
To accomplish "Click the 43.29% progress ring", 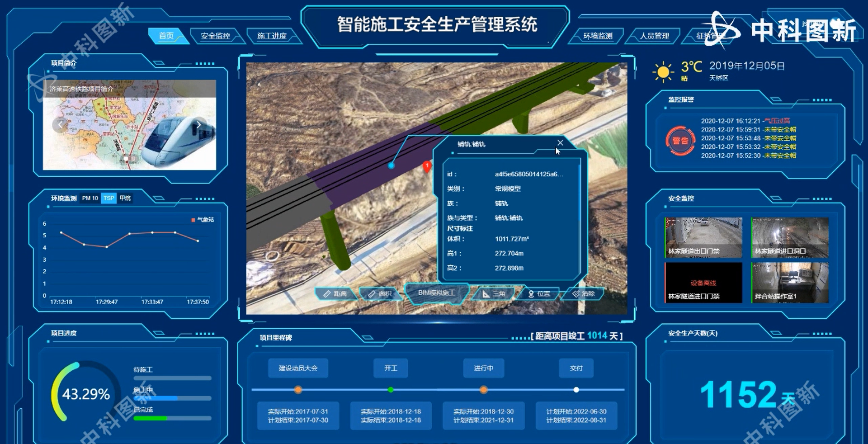I will pos(85,393).
